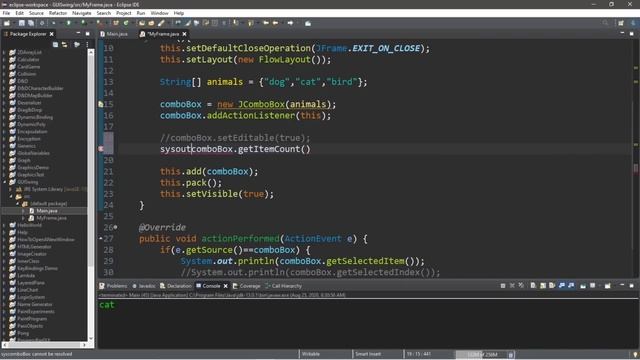
Task: Click the heap status bar
Action: [481, 354]
